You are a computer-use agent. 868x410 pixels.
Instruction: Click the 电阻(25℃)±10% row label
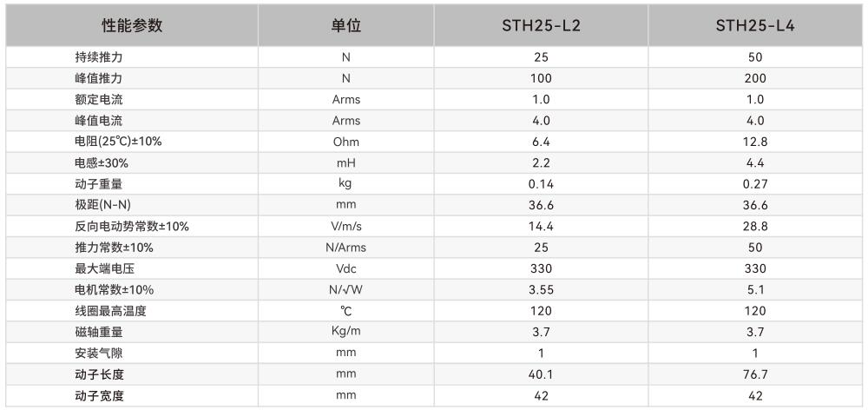(x=118, y=142)
